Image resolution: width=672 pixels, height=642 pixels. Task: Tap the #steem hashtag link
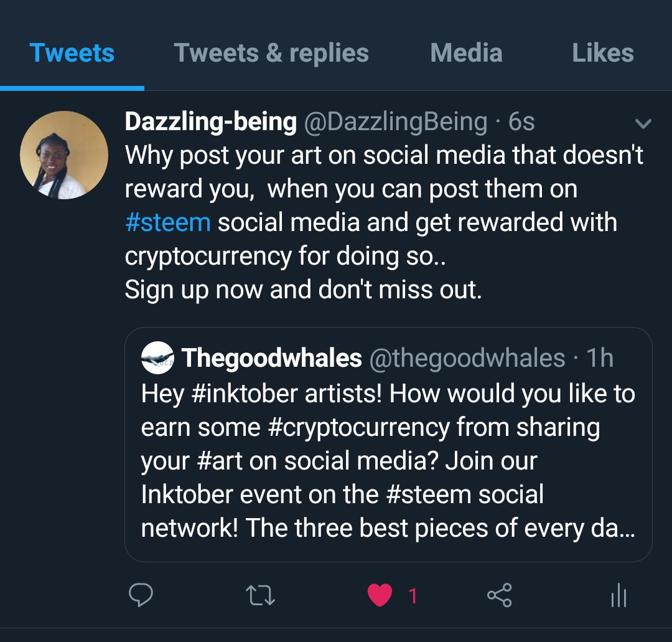point(168,222)
